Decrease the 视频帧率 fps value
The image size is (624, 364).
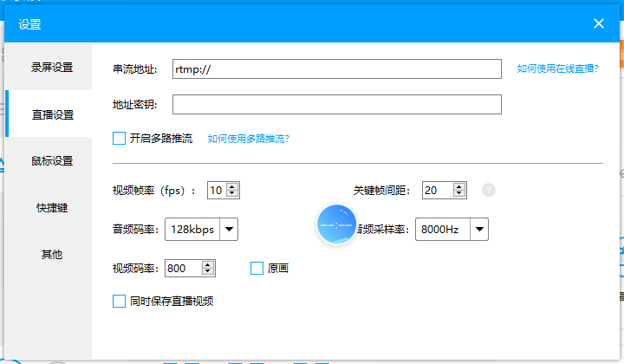pos(232,194)
